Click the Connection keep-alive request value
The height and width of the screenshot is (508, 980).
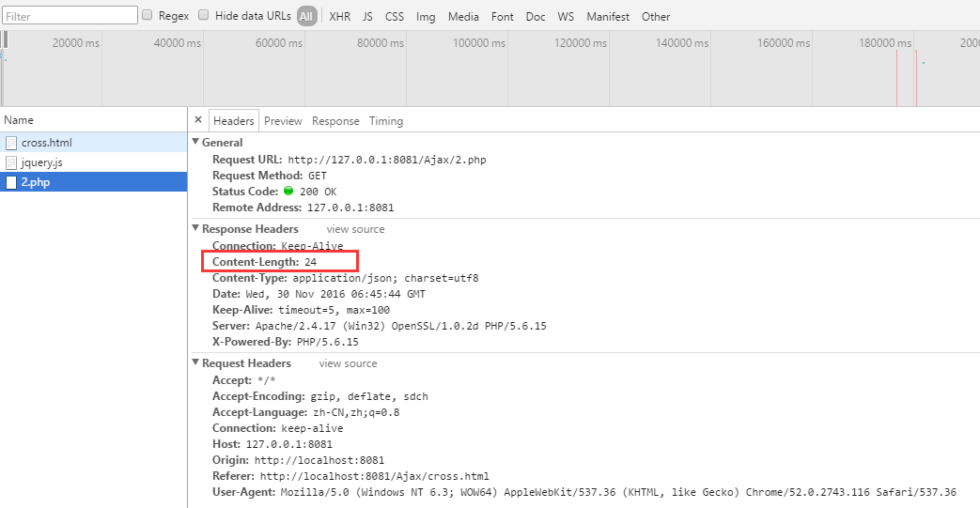pos(312,428)
